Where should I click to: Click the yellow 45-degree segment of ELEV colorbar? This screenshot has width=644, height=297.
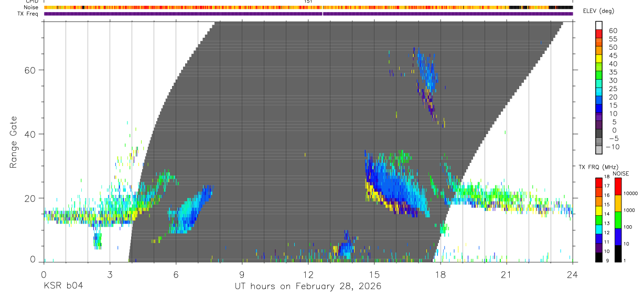599,59
